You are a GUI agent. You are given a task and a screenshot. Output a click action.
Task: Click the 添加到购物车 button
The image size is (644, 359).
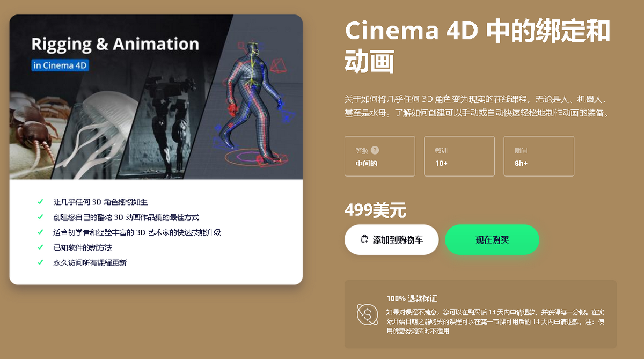pyautogui.click(x=391, y=239)
